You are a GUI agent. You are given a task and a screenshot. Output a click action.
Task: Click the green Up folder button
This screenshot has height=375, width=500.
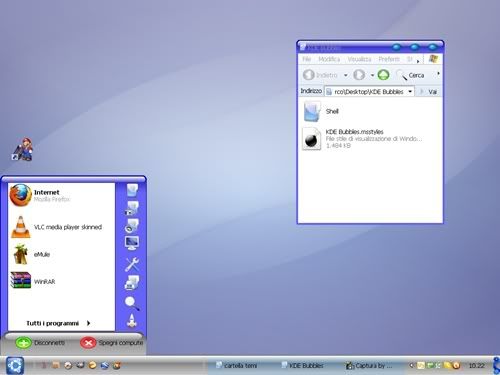383,75
